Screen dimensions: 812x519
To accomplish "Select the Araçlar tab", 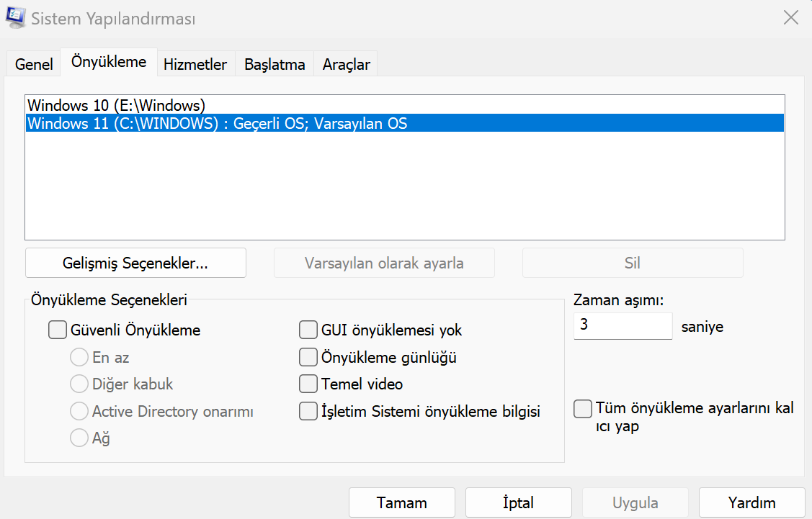I will coord(346,64).
